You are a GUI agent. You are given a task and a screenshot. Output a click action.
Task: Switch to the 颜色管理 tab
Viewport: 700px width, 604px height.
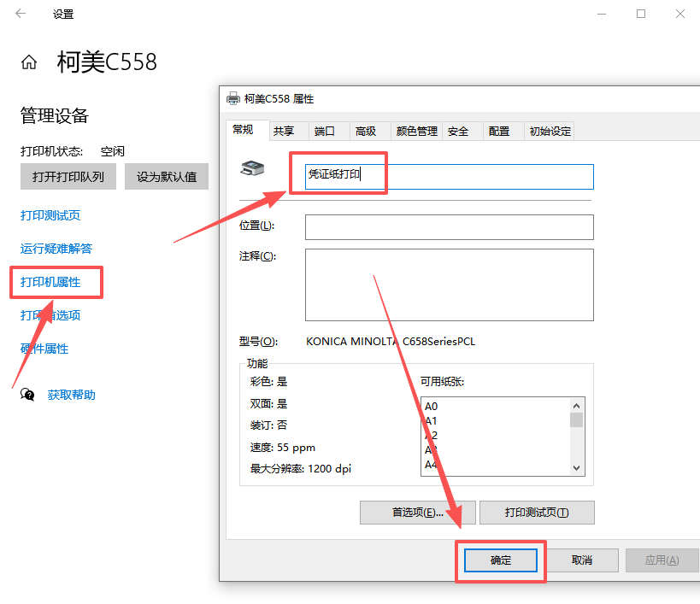click(x=416, y=132)
